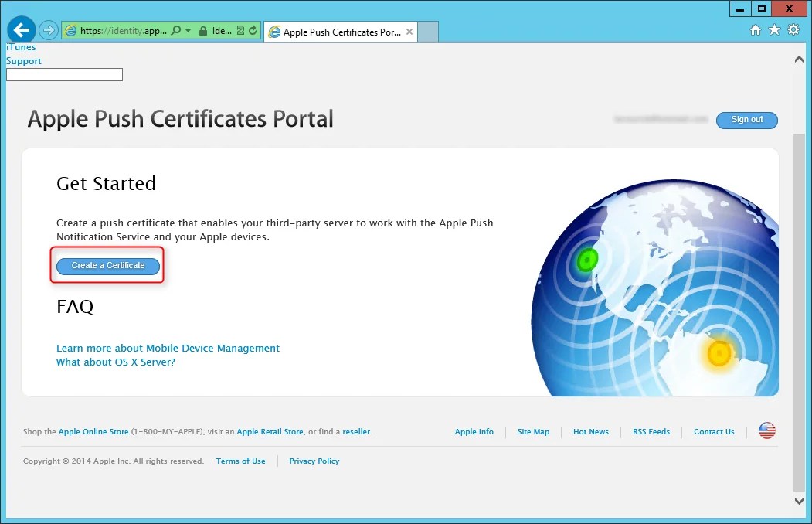
Task: Click the scrollbar down arrow
Action: coord(799,501)
